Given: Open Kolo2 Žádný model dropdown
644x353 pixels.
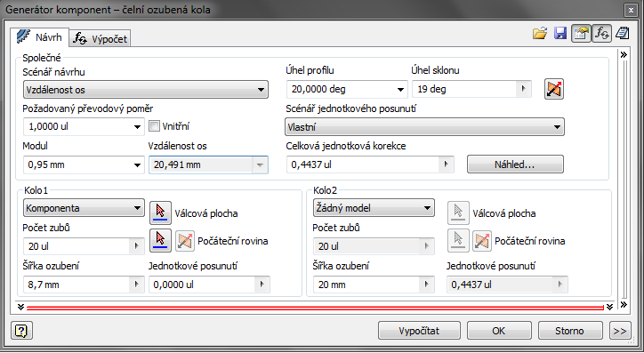Looking at the screenshot, I should coord(374,208).
